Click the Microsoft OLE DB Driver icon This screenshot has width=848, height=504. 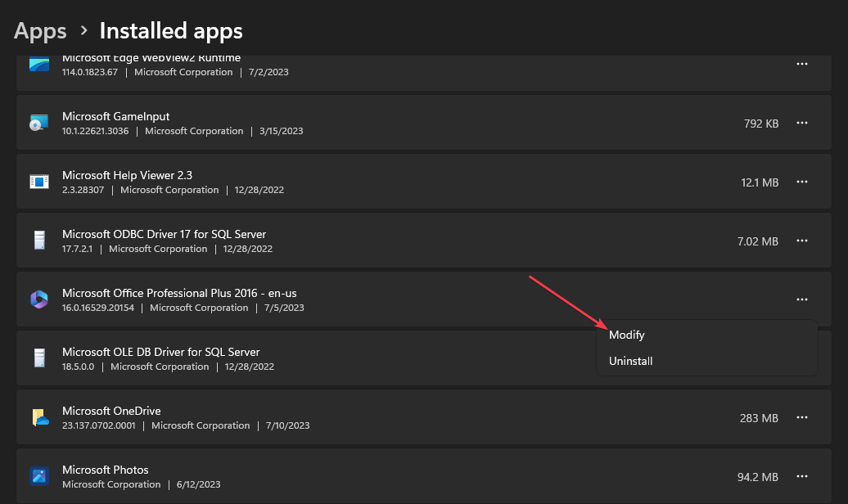[39, 358]
